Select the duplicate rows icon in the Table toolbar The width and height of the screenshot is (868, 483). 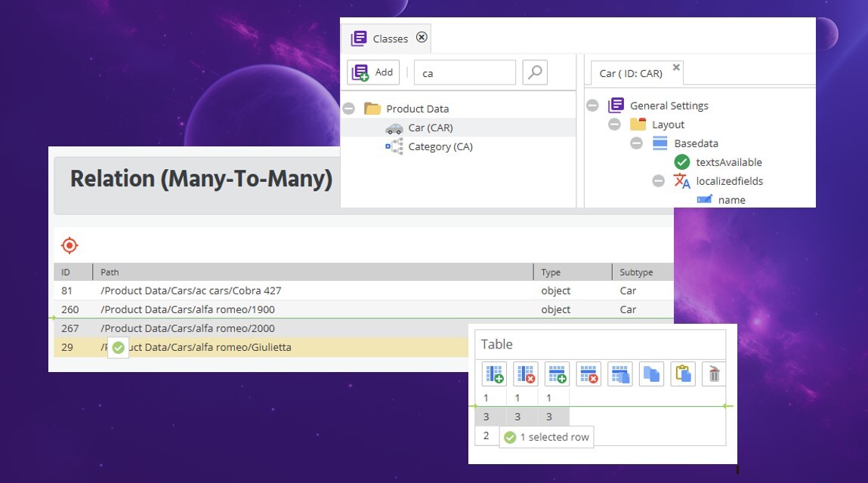pos(619,374)
